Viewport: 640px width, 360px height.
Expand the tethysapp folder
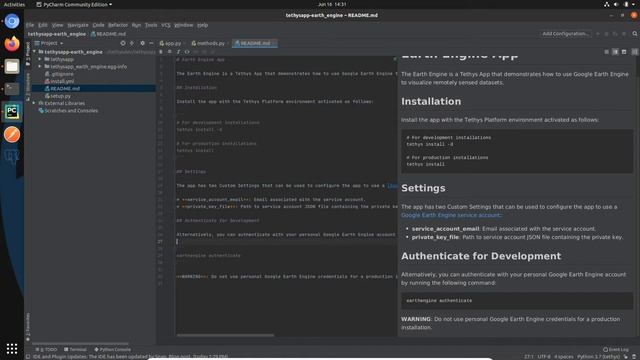click(40, 59)
